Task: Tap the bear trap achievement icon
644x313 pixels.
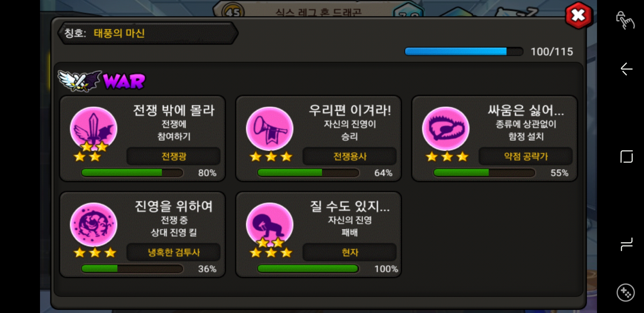Action: (x=446, y=128)
